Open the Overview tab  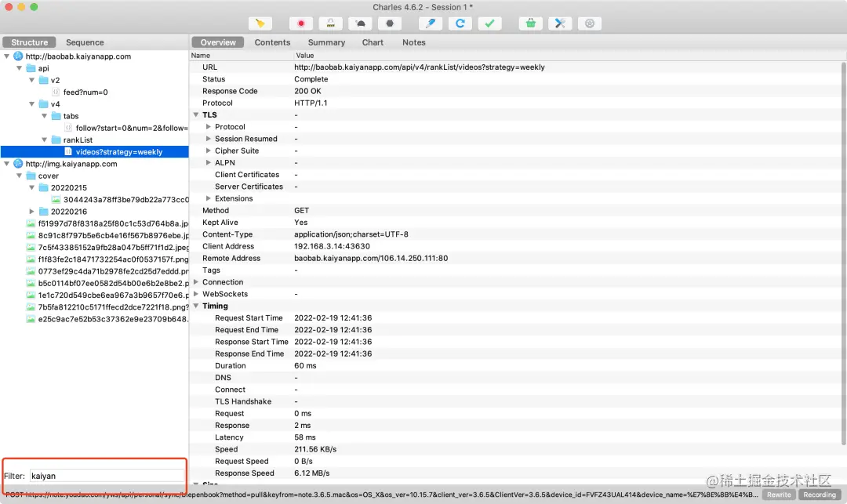(x=218, y=42)
